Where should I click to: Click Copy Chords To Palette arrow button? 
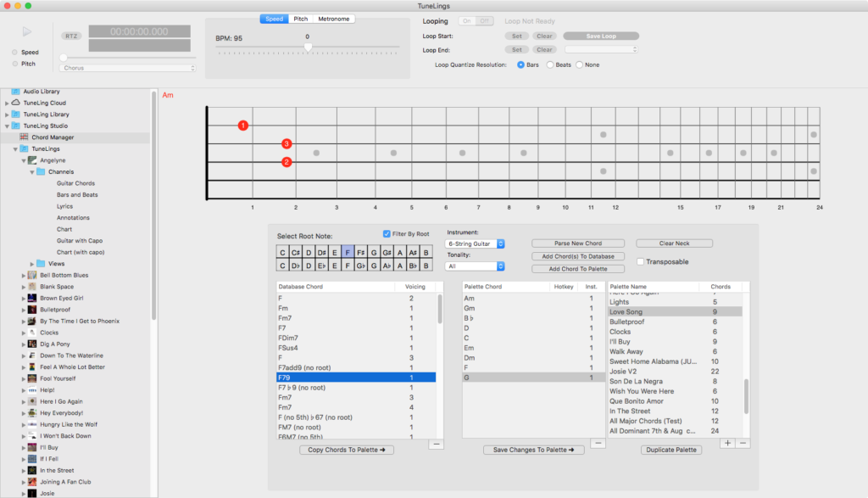pyautogui.click(x=347, y=450)
